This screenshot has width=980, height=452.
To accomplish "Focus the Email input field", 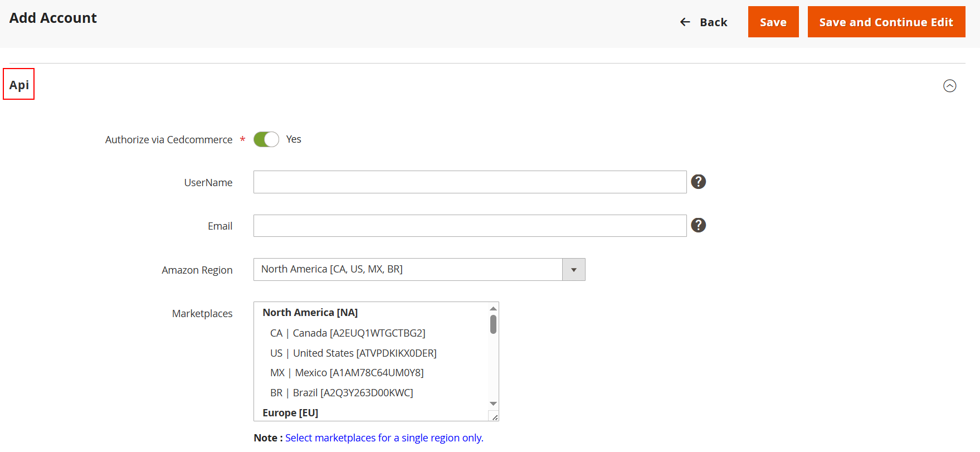I will click(x=470, y=226).
